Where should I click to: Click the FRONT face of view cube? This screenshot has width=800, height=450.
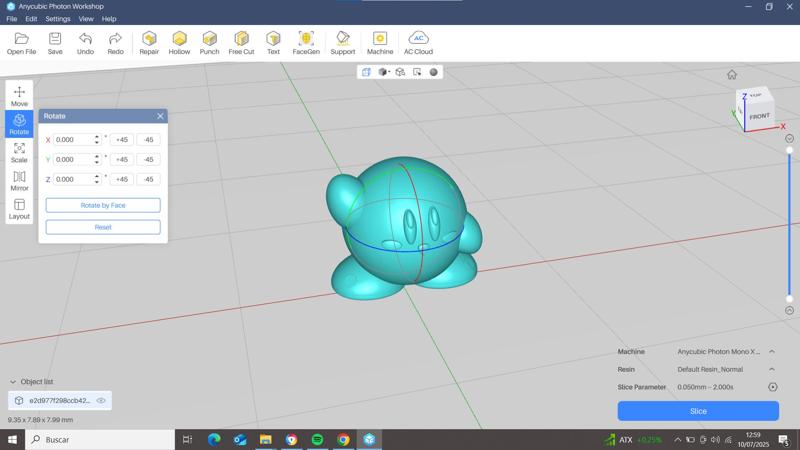[x=759, y=116]
